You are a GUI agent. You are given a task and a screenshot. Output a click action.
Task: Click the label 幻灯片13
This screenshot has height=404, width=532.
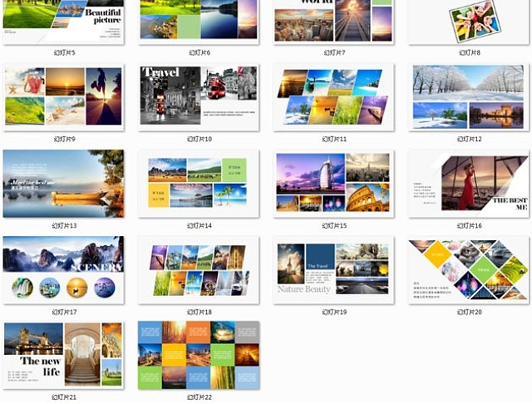point(65,225)
